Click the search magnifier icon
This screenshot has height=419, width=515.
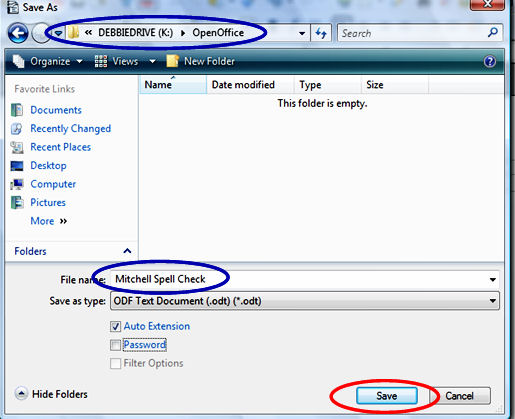point(493,32)
